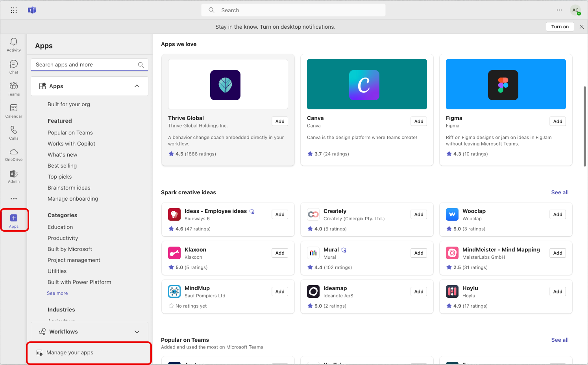This screenshot has height=365, width=588.
Task: Click the Canva app logo
Action: [364, 85]
